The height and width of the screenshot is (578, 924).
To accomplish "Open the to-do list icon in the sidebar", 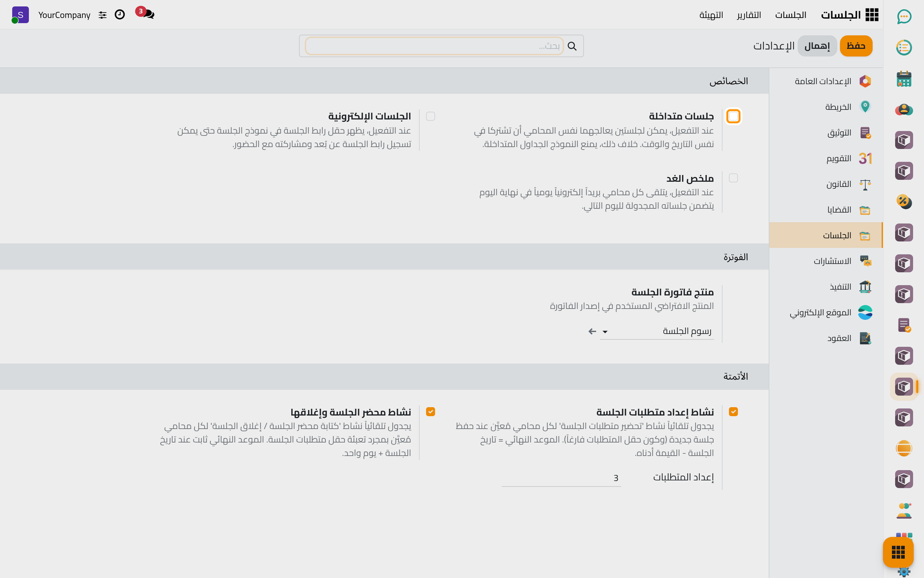I will pos(904,48).
